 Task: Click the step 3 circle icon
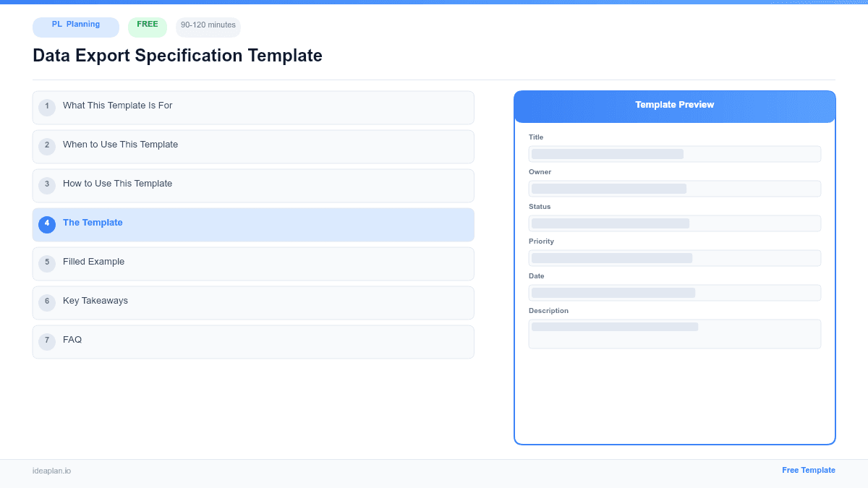pos(47,185)
